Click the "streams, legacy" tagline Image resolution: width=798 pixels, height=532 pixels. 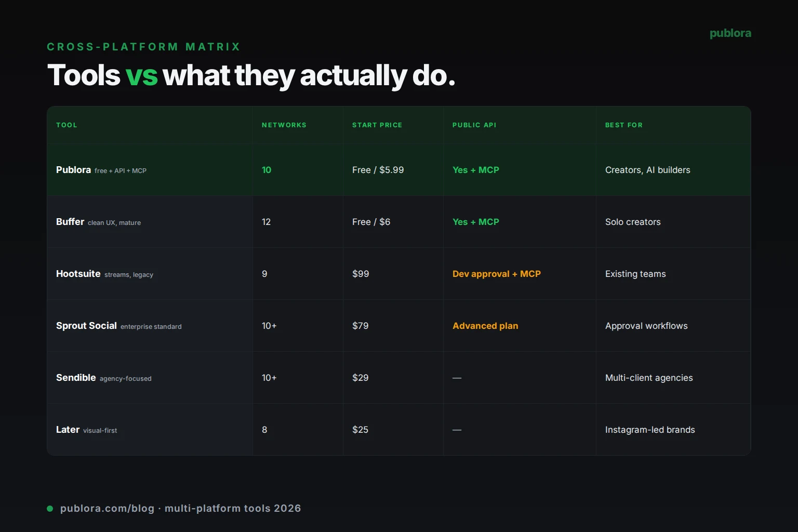129,275
